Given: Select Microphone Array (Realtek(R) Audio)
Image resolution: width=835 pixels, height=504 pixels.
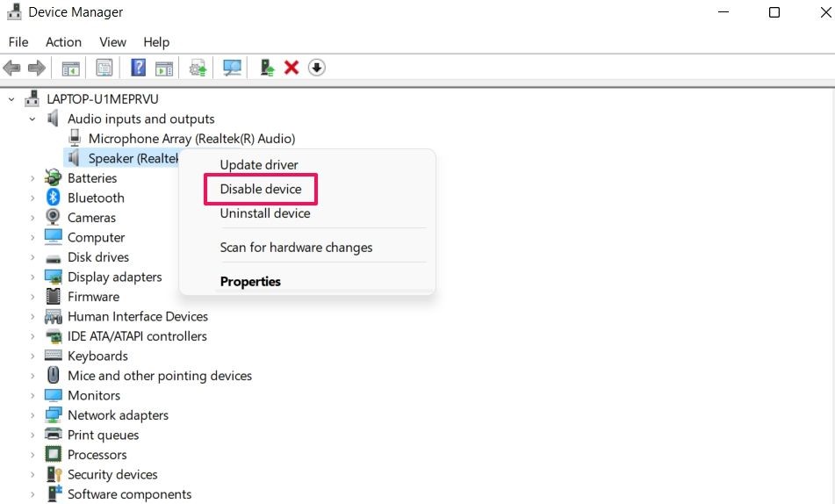Looking at the screenshot, I should [x=191, y=139].
